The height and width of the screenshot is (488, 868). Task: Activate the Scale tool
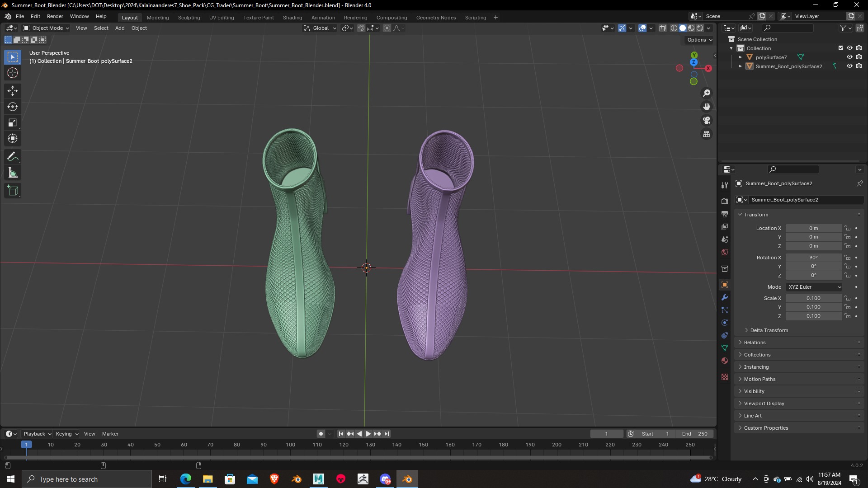(13, 122)
